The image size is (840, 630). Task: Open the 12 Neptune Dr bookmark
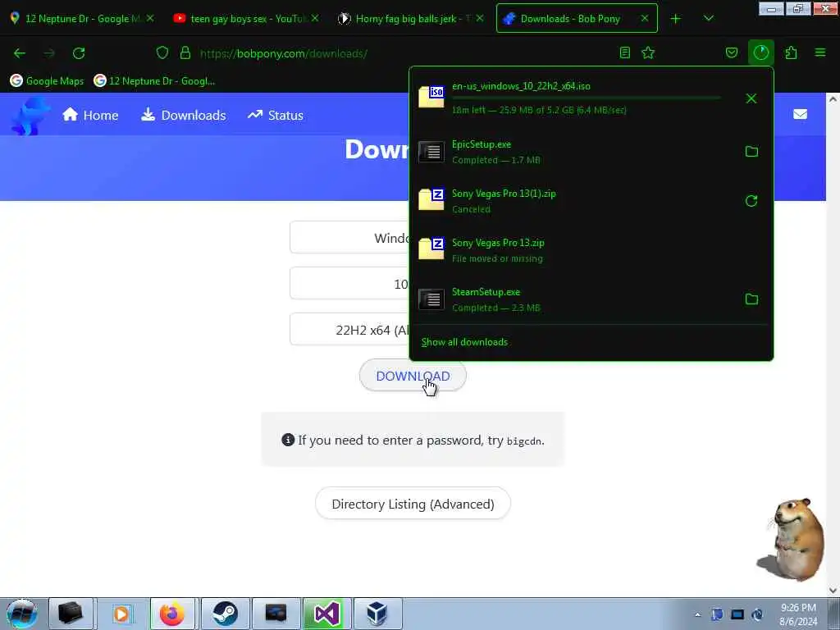(x=155, y=81)
